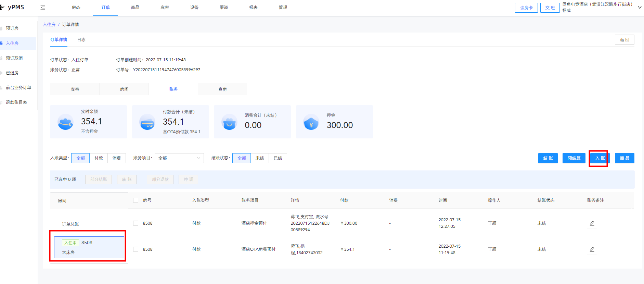Open the 订单 top menu
644x284 pixels.
pyautogui.click(x=105, y=8)
